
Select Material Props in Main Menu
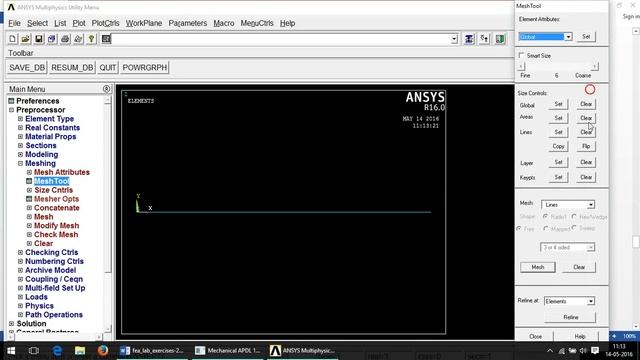pyautogui.click(x=51, y=137)
